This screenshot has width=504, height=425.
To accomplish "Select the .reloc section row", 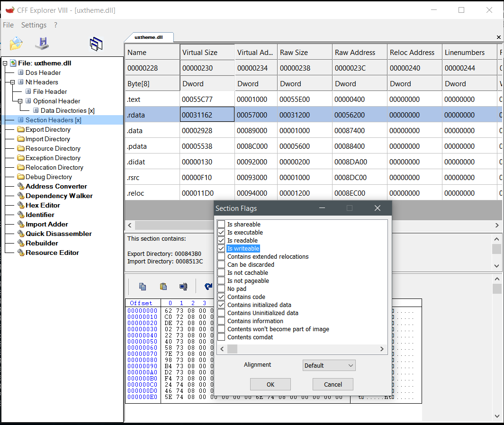I will tap(314, 193).
